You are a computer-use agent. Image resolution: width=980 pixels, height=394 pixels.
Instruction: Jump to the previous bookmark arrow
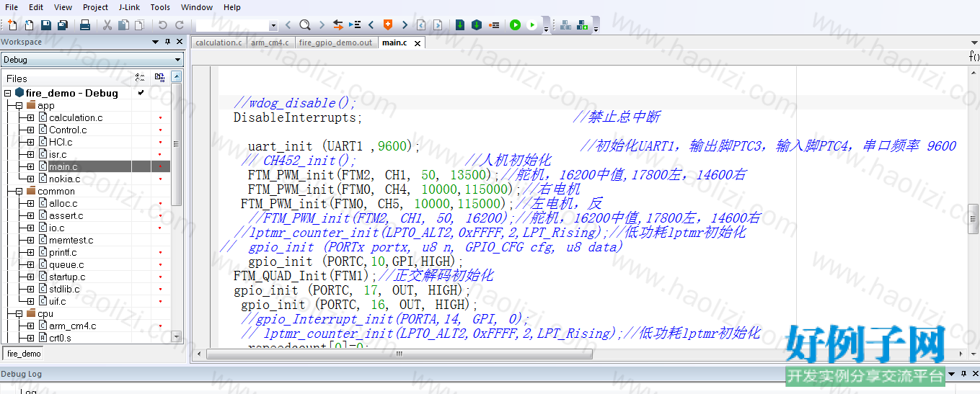coord(371,25)
